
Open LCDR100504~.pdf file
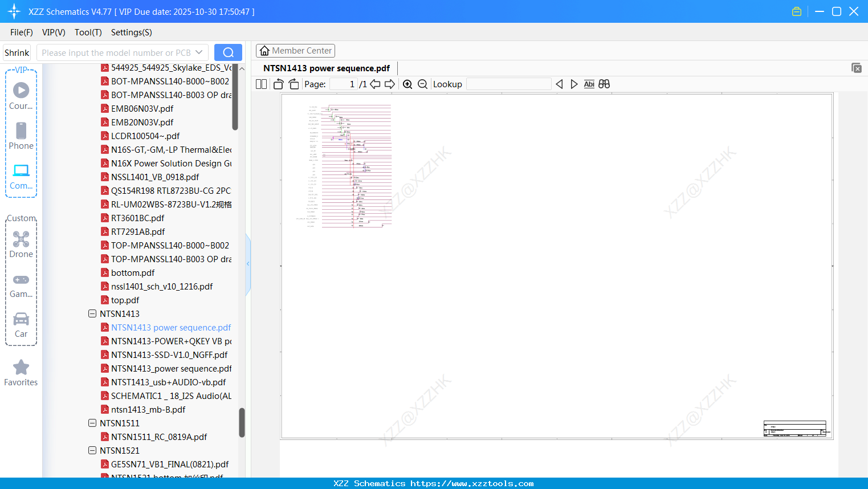pos(145,136)
